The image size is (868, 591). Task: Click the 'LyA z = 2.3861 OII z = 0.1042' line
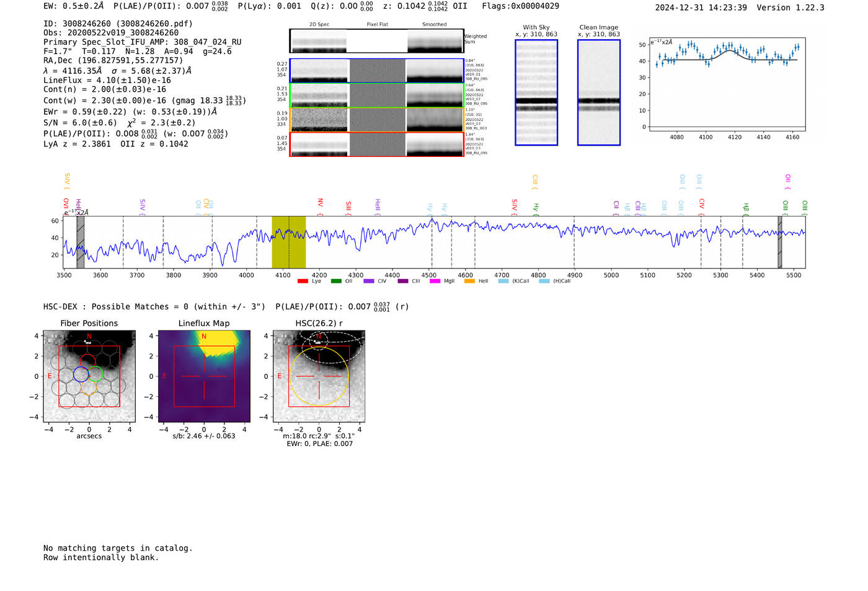[x=116, y=144]
